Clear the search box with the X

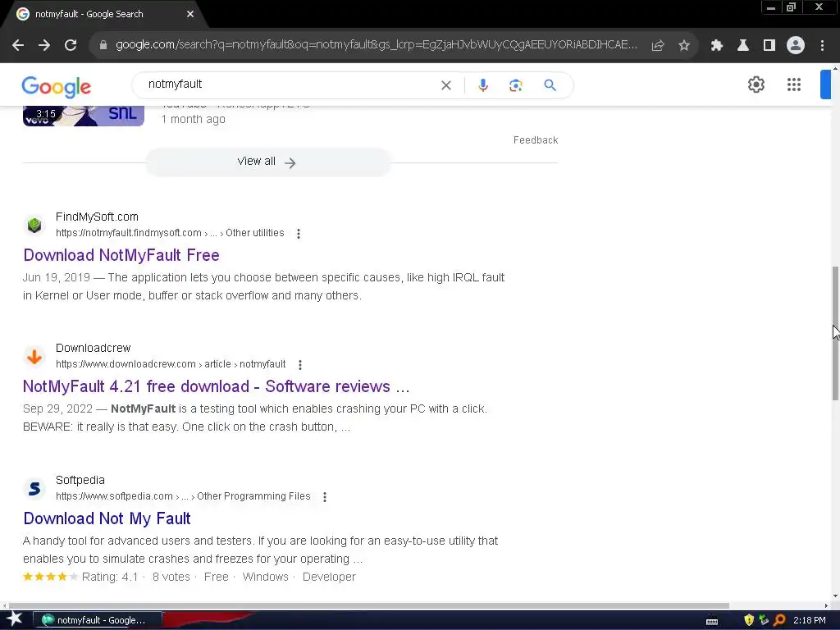pos(446,85)
